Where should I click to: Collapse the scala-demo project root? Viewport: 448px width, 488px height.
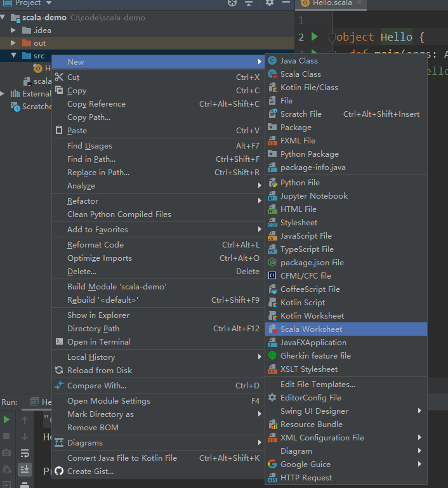click(3, 17)
